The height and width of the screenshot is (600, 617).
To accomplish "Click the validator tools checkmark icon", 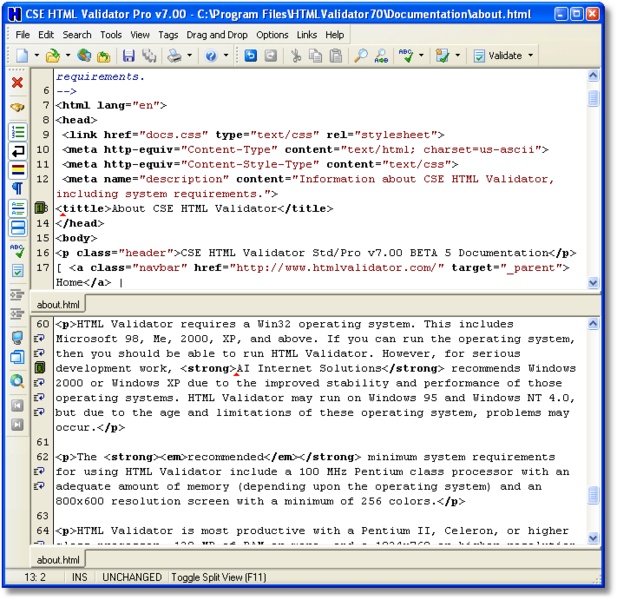I will click(x=442, y=56).
